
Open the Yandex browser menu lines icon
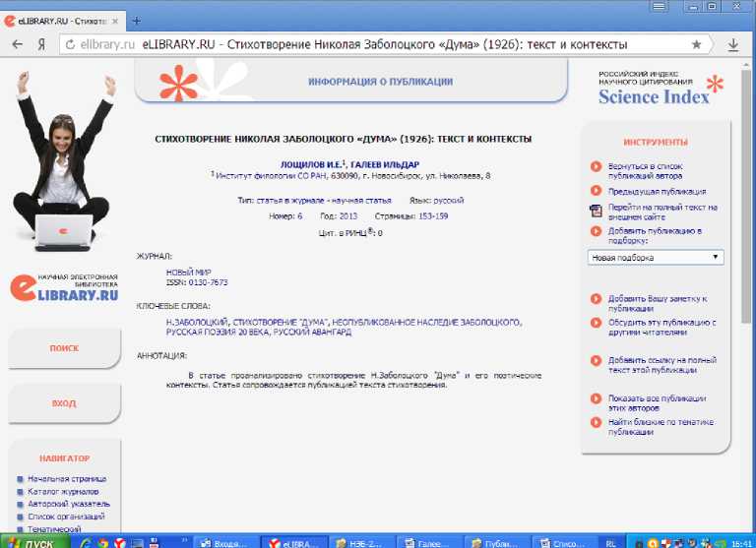660,6
